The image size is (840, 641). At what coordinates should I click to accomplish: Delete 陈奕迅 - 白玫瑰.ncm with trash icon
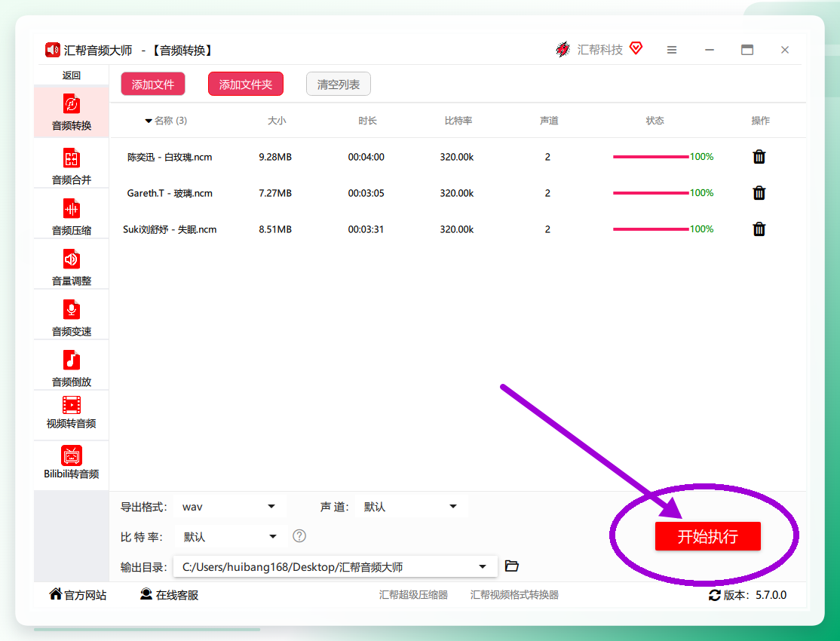click(x=759, y=157)
